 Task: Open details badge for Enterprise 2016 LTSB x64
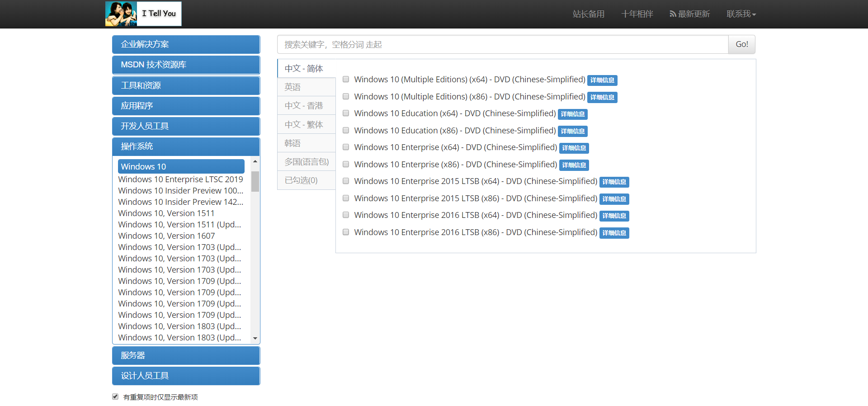(614, 216)
